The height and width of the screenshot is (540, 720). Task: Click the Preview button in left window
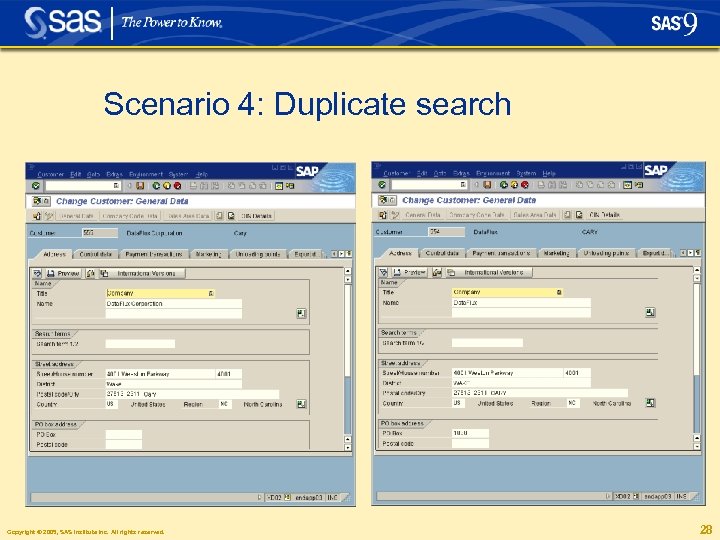[63, 274]
